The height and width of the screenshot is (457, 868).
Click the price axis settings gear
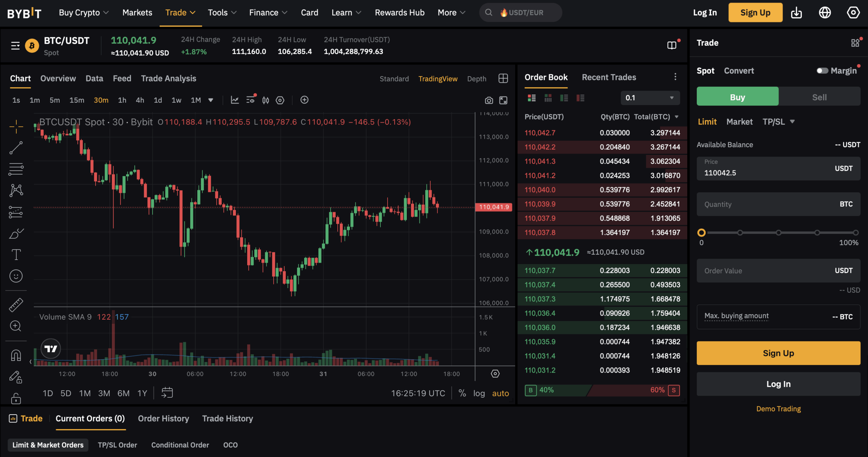click(x=495, y=374)
